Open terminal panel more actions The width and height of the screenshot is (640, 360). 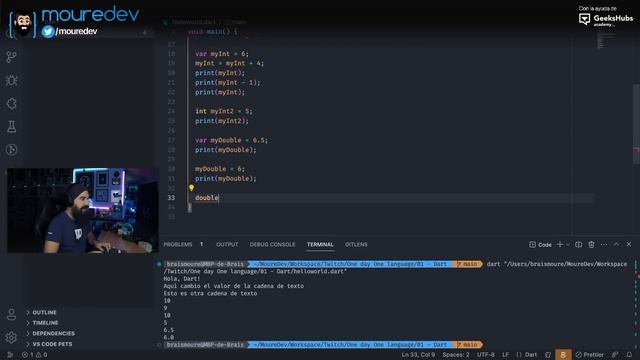(604, 244)
